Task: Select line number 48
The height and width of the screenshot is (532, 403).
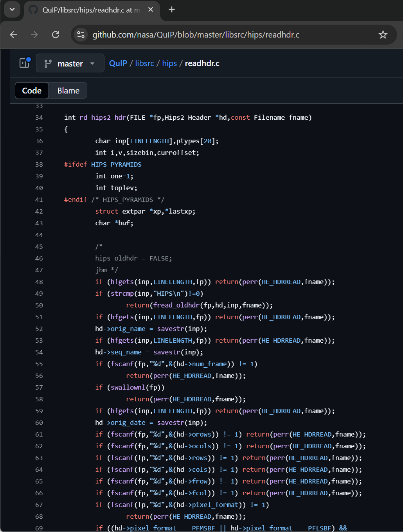Action: (x=39, y=282)
